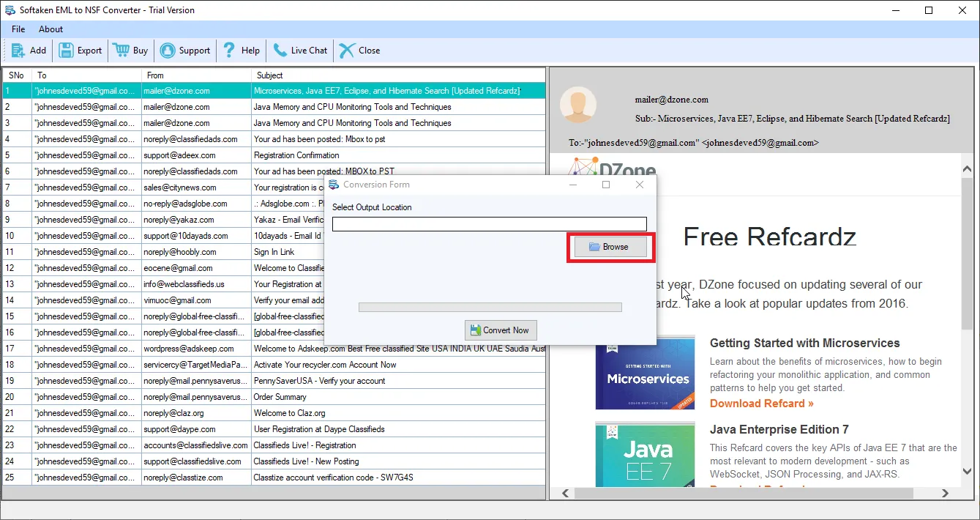Viewport: 980px width, 520px height.
Task: Close the Conversion Form dialog
Action: [640, 185]
